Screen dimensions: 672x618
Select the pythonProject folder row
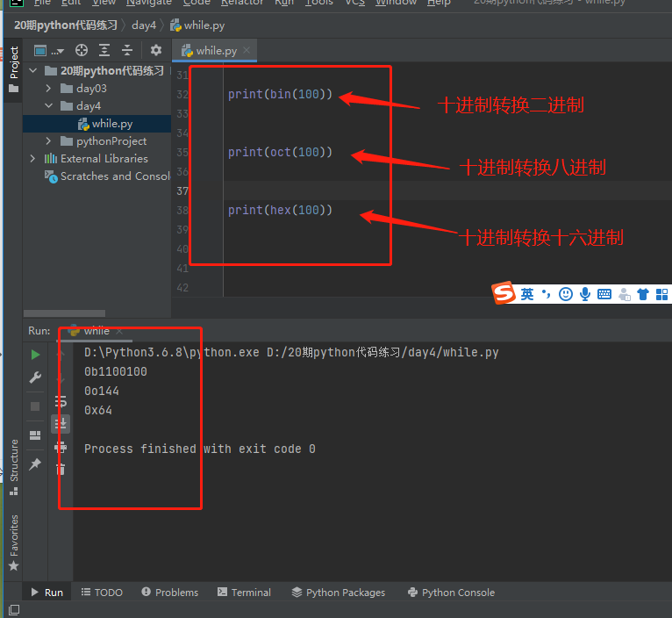click(x=97, y=141)
